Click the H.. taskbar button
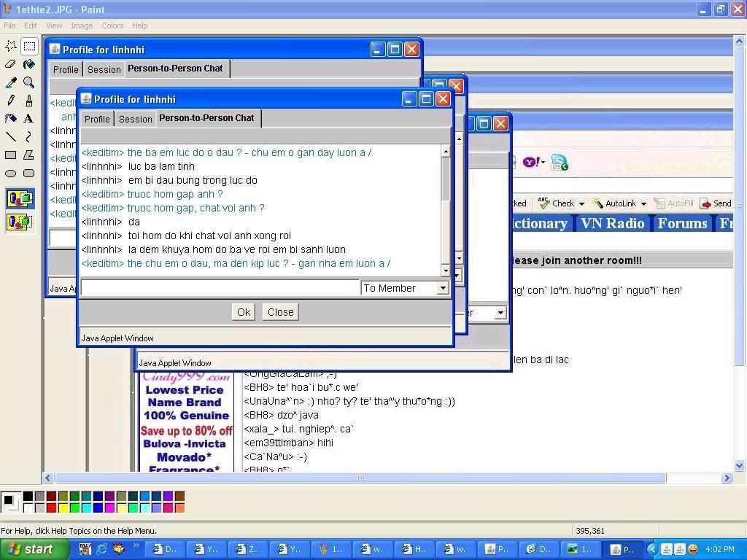 414,549
